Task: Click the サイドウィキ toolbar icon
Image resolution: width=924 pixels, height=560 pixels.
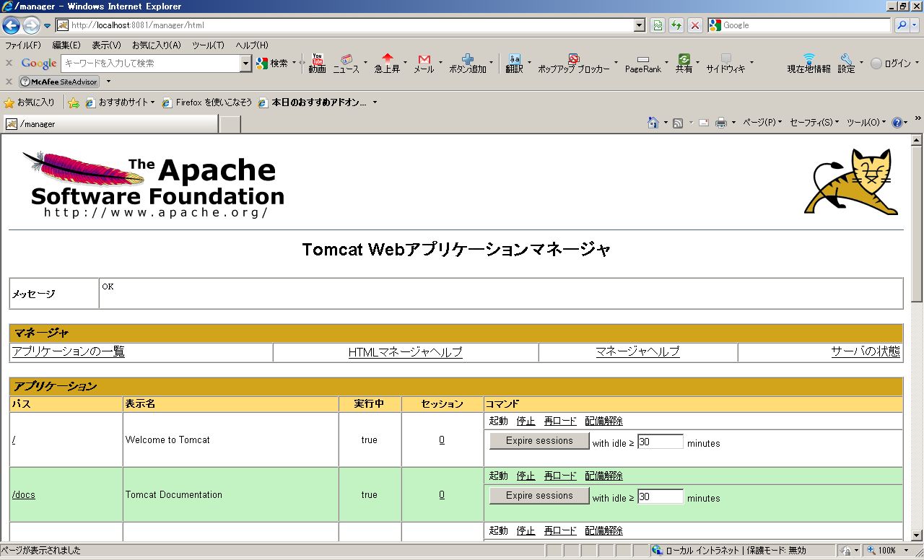Action: click(x=725, y=64)
